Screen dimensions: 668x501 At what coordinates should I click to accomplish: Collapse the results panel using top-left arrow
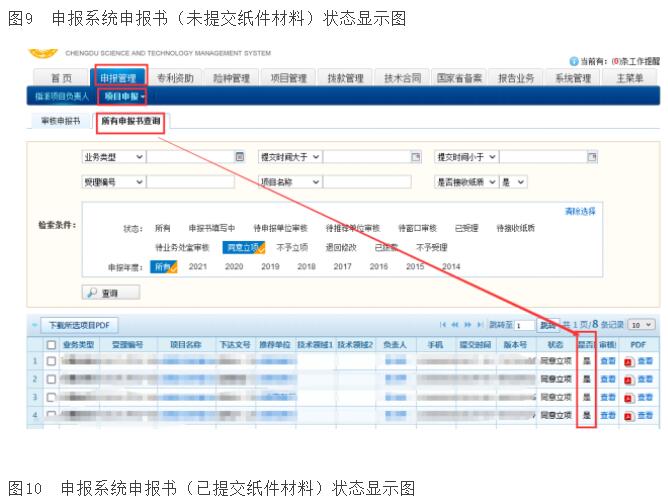35,325
